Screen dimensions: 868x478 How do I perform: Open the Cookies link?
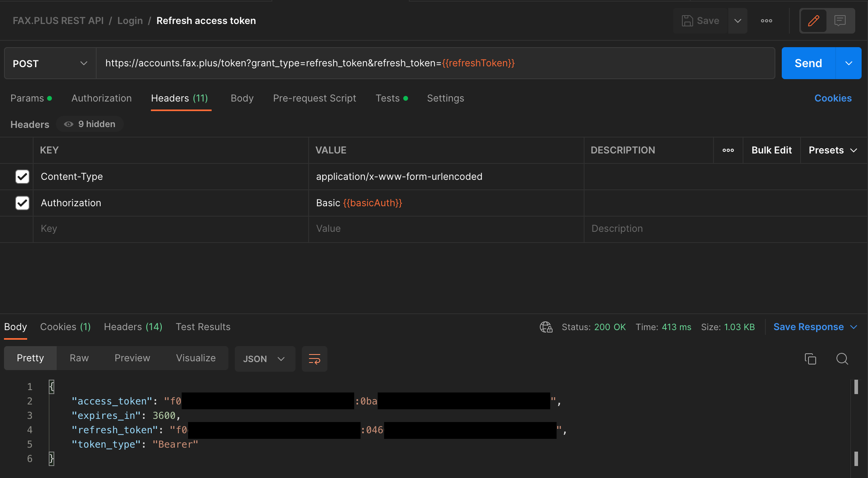pyautogui.click(x=833, y=98)
